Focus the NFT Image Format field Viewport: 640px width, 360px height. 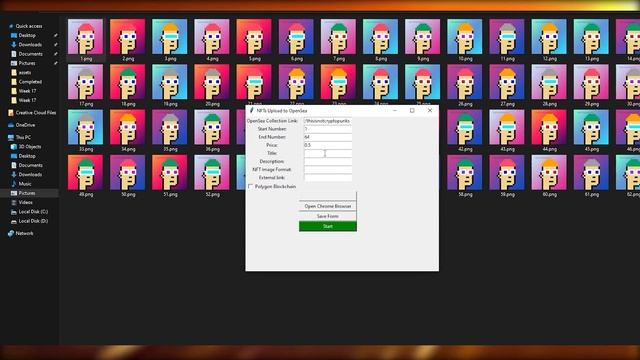click(x=328, y=170)
